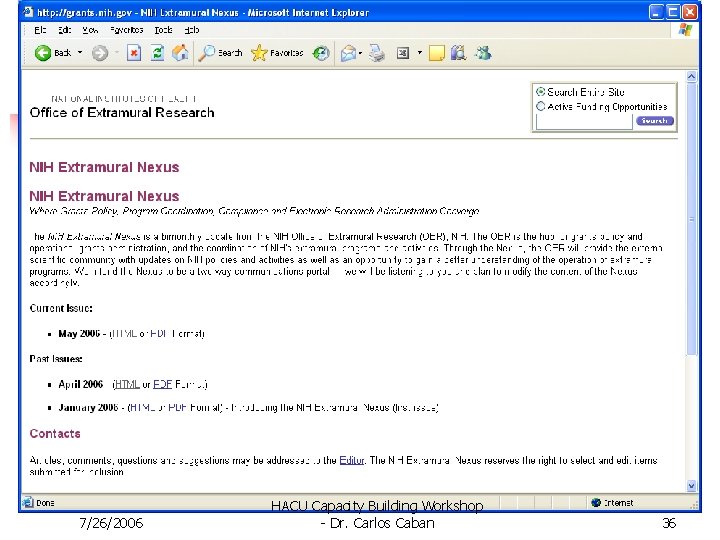Refresh the page with the green arrows icon
This screenshot has width=720, height=540.
[158, 53]
